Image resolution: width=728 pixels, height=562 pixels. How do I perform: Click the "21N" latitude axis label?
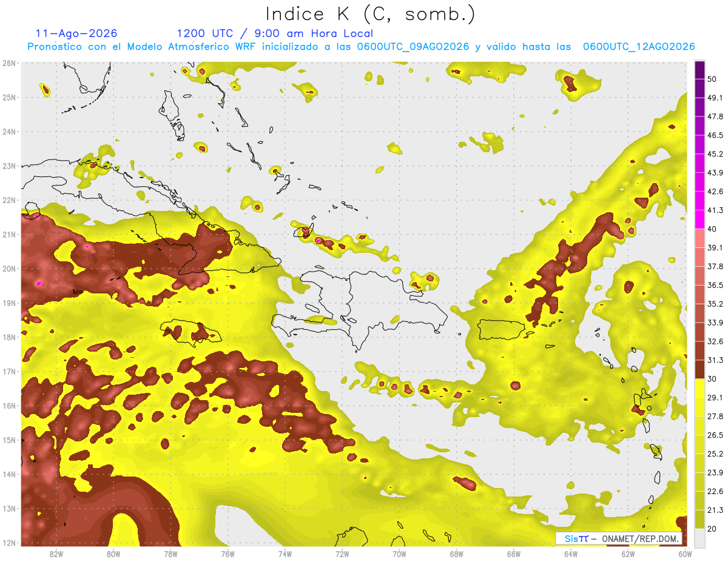click(8, 234)
